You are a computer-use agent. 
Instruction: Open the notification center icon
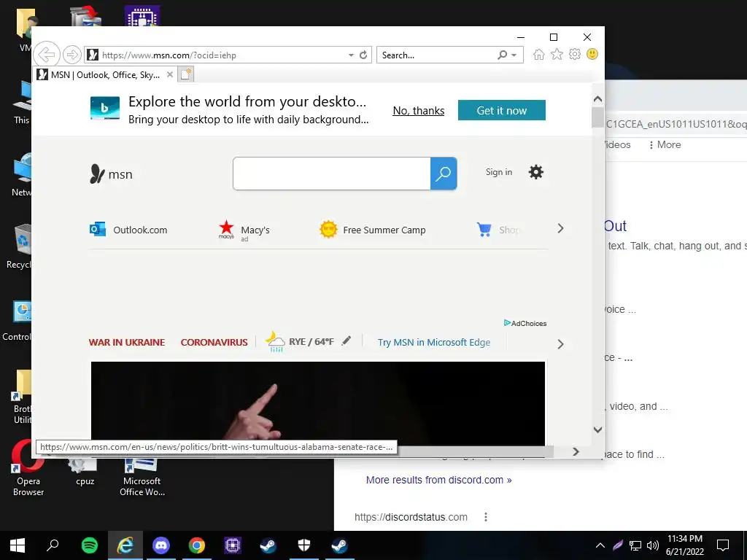[x=723, y=545]
